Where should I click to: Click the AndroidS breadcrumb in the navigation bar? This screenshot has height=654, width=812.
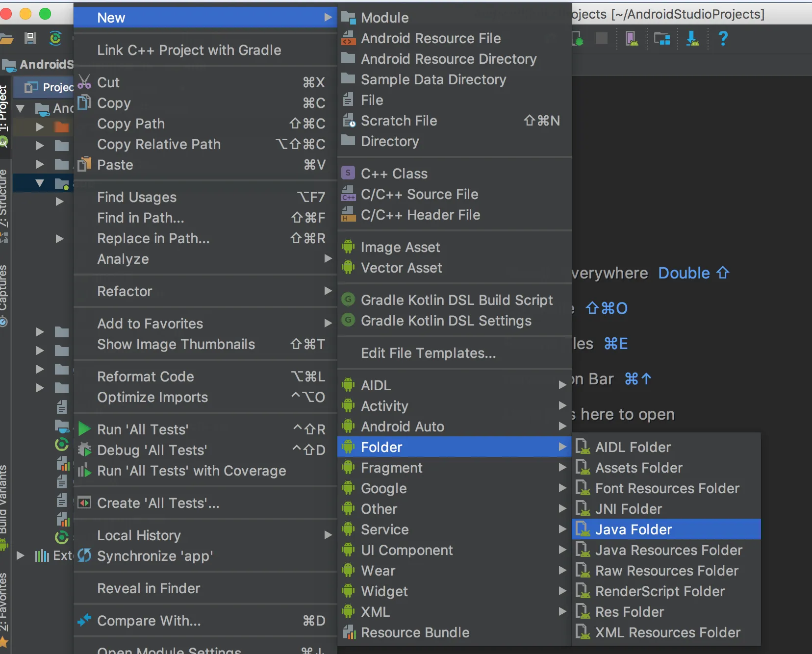coord(38,64)
